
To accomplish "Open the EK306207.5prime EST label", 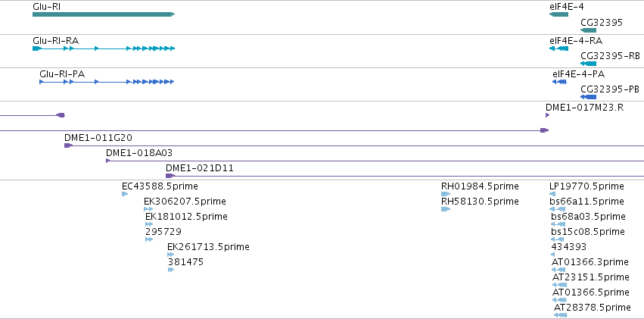I will (185, 202).
